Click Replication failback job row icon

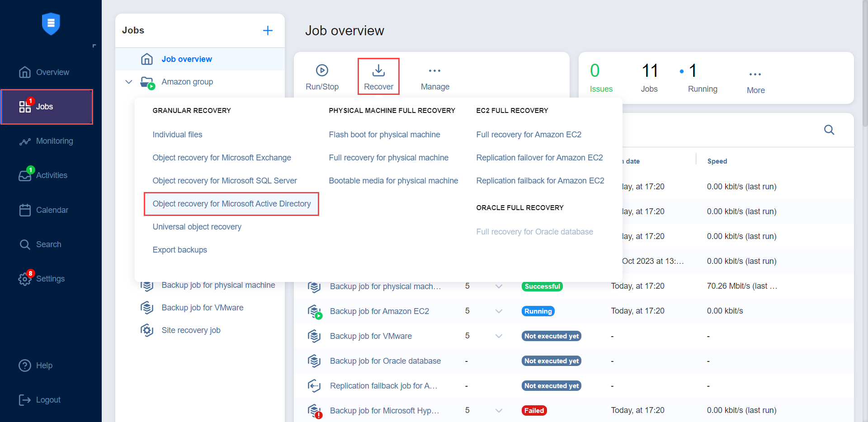pyautogui.click(x=314, y=386)
